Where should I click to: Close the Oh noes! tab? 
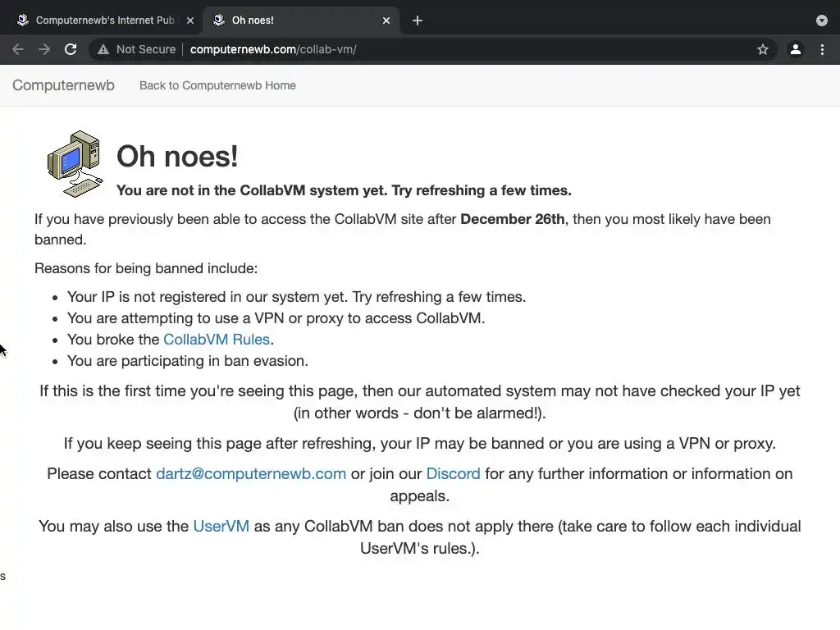pos(386,21)
